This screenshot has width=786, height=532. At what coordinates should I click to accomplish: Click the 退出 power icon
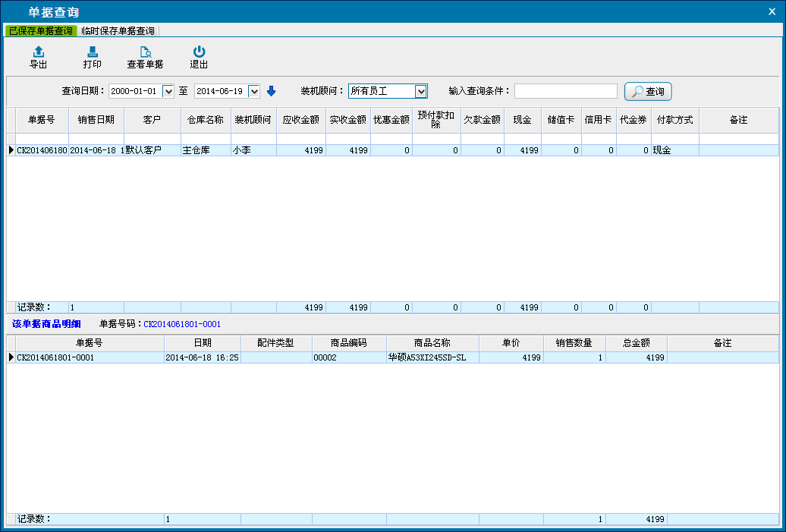[x=199, y=52]
